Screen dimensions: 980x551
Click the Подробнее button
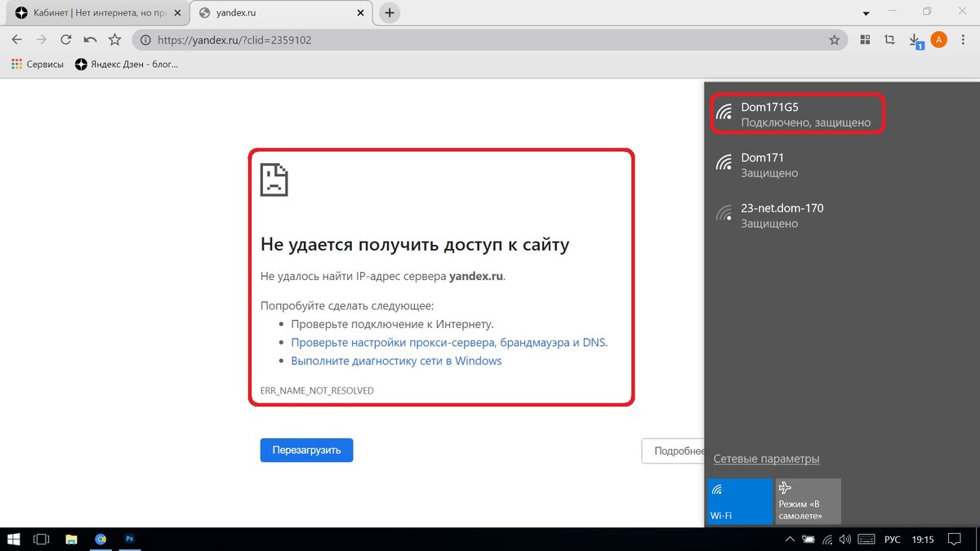coord(673,451)
